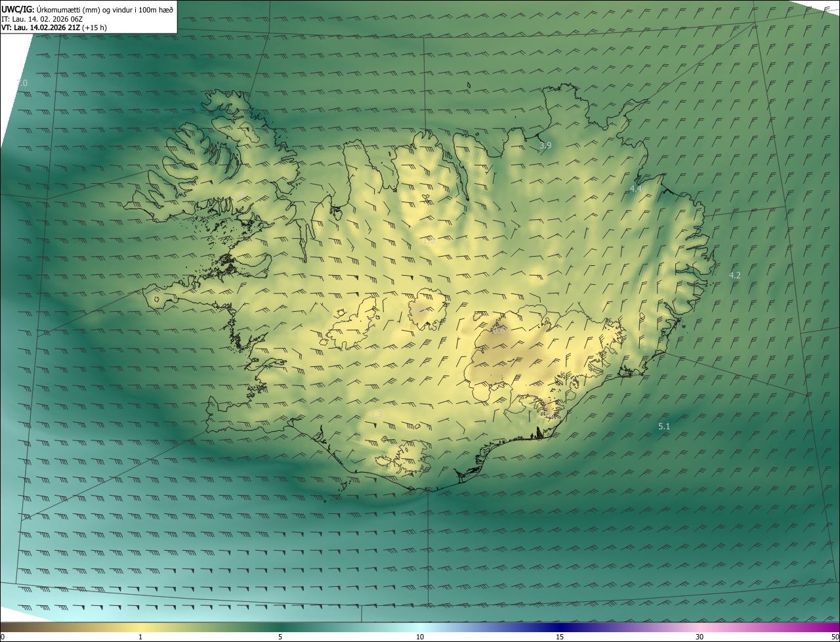Click the 7.0 value label on the map
840x642 pixels.
click(x=22, y=83)
